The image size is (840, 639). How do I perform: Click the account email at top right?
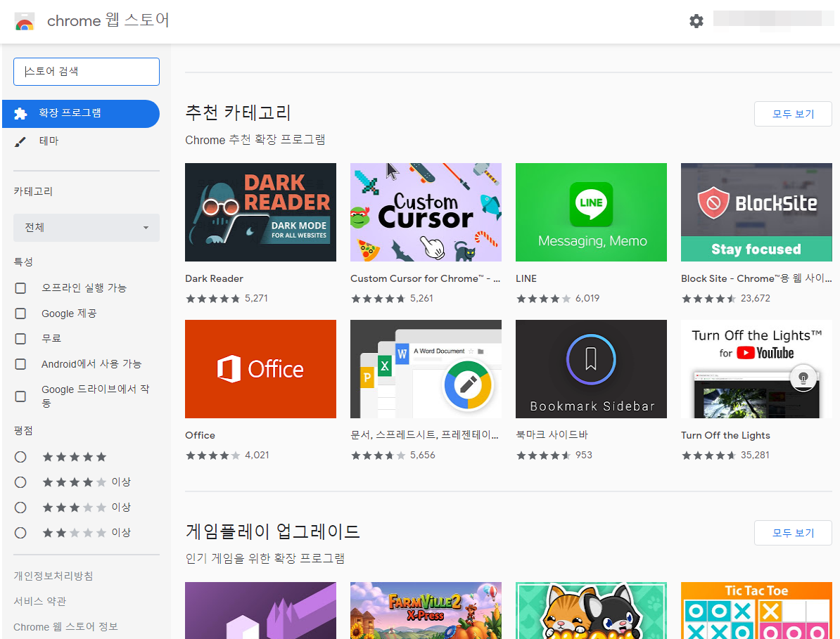point(773,19)
